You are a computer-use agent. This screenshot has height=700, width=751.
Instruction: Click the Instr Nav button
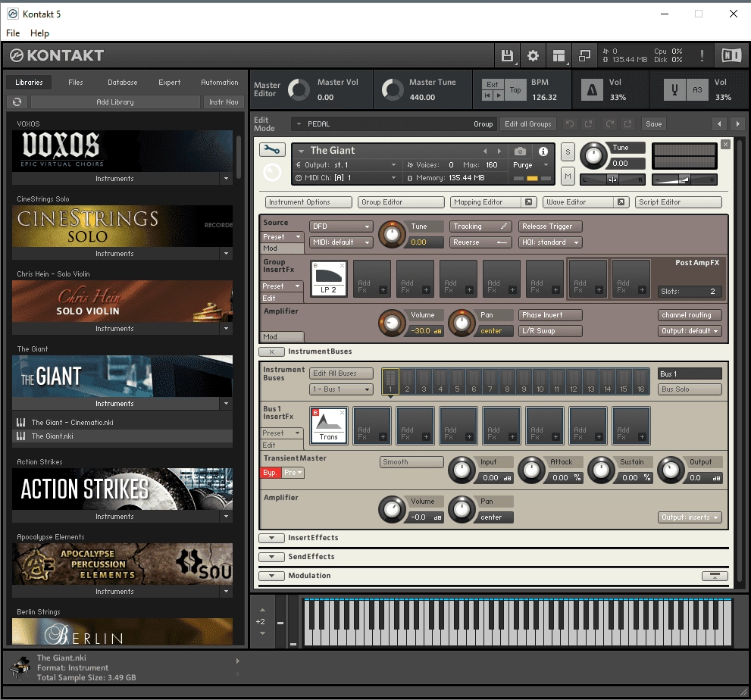(x=224, y=102)
